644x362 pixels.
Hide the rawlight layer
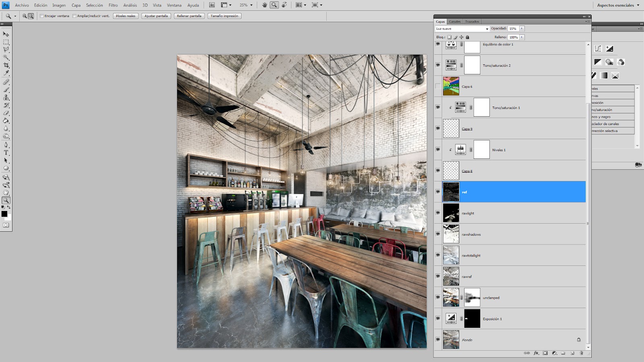coord(438,213)
